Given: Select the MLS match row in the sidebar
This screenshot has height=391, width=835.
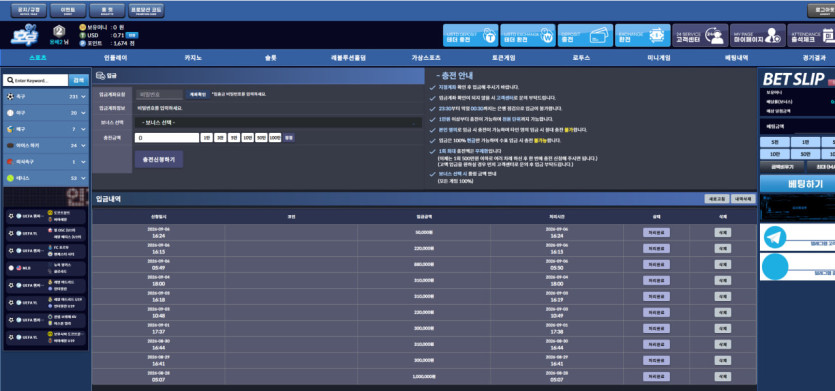Looking at the screenshot, I should 45,268.
